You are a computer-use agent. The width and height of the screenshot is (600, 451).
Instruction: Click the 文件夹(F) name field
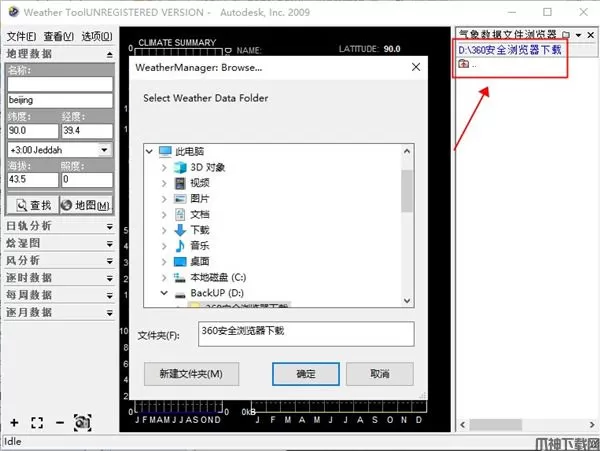click(306, 334)
